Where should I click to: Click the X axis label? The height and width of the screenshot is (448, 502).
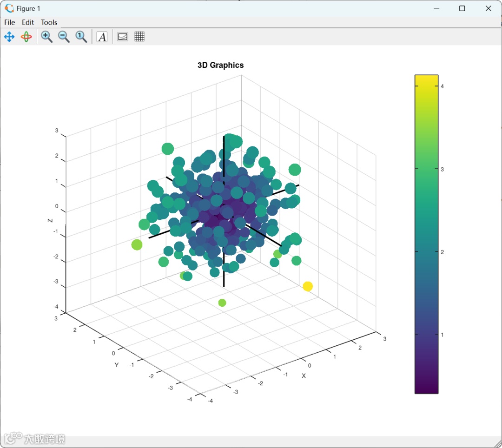coord(304,376)
